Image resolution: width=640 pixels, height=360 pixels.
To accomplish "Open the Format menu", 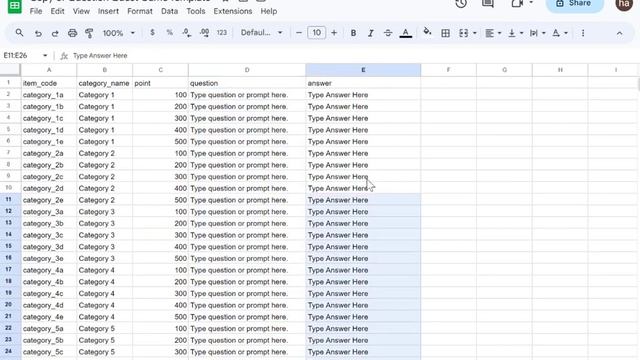I will [x=140, y=11].
